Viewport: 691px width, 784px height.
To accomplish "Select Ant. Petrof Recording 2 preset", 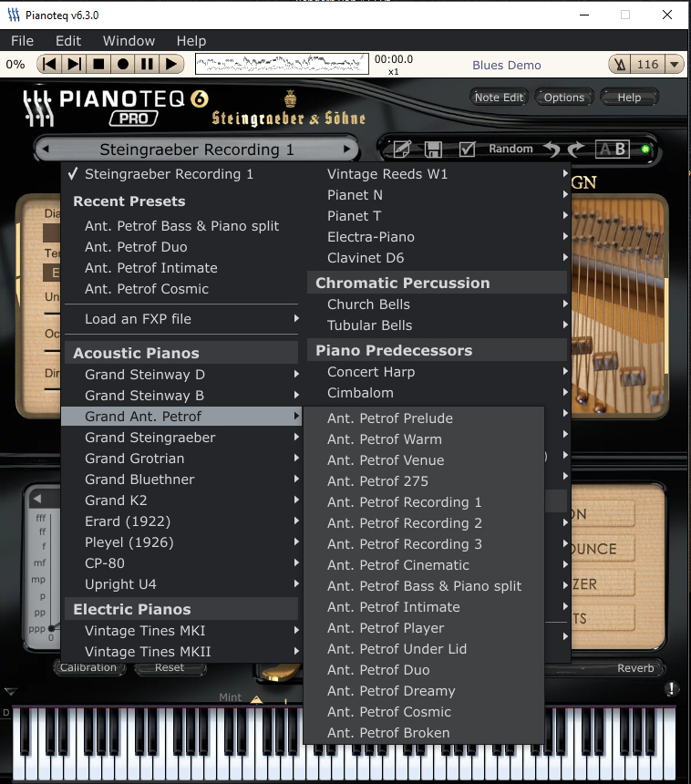I will coord(424,523).
